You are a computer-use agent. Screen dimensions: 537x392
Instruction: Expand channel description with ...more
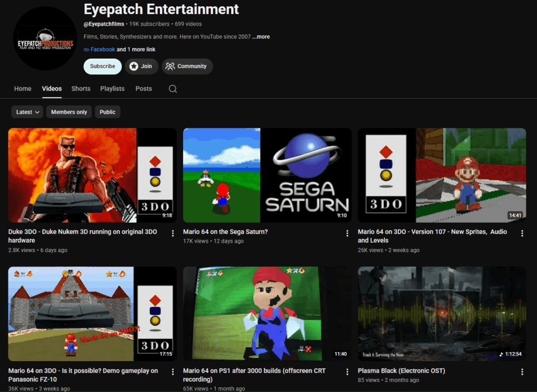coord(261,37)
